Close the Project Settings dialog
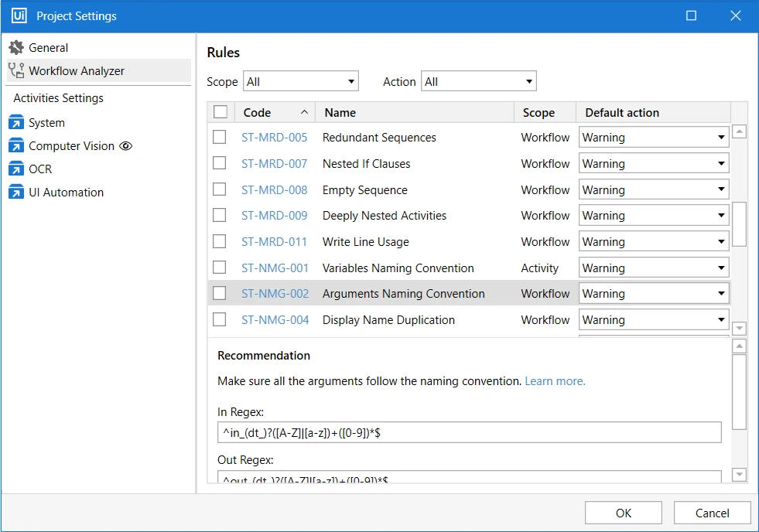Screen dimensions: 759x532 point(736,15)
